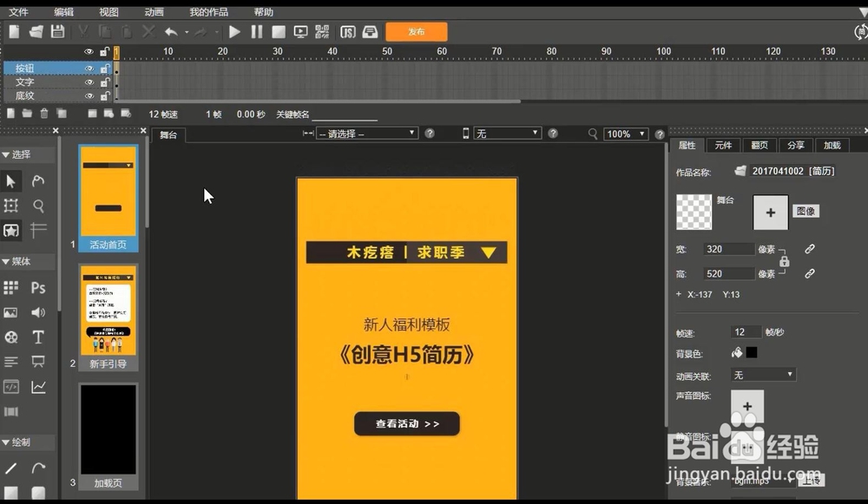Screen dimensions: 868x504
Task: Collapse the 选择 tool section
Action: click(5, 155)
